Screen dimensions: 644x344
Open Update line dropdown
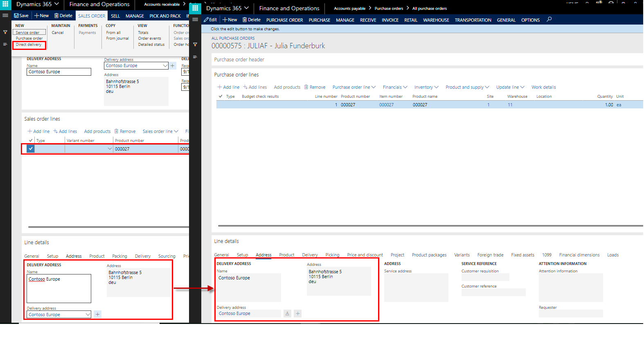510,87
